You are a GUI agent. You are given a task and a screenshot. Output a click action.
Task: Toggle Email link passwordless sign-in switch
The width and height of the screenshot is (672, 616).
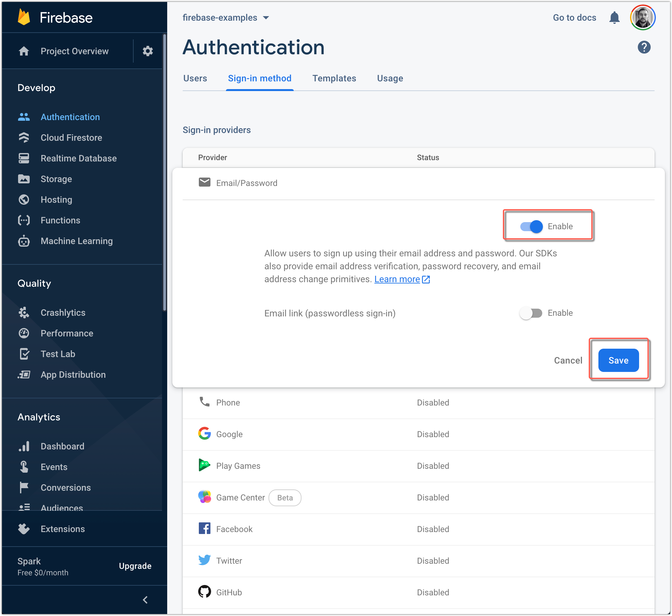point(531,313)
